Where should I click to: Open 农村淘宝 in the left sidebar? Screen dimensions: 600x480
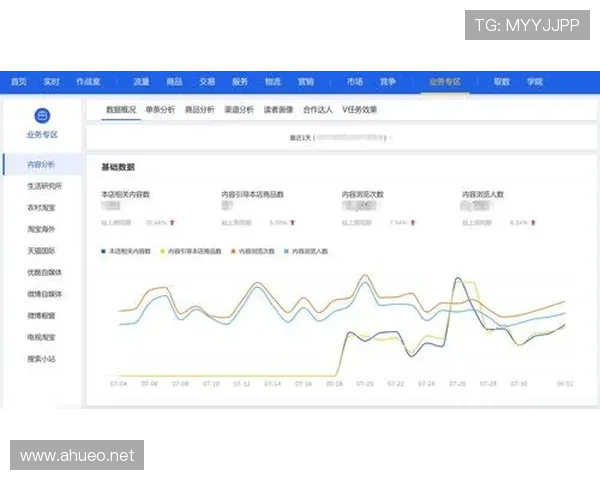click(x=41, y=208)
